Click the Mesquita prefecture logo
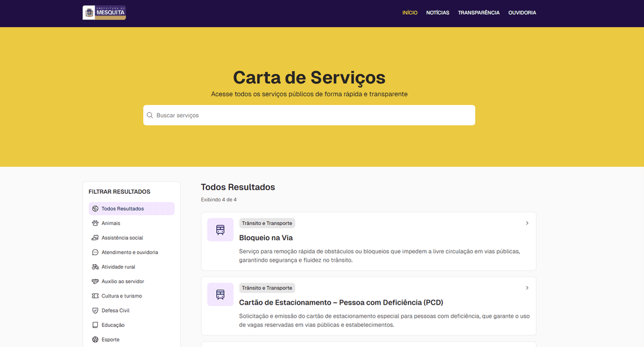 (104, 12)
